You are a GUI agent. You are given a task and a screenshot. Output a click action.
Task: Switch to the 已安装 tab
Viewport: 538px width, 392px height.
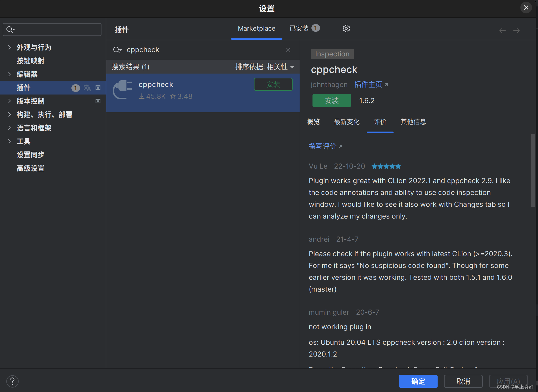pos(304,28)
